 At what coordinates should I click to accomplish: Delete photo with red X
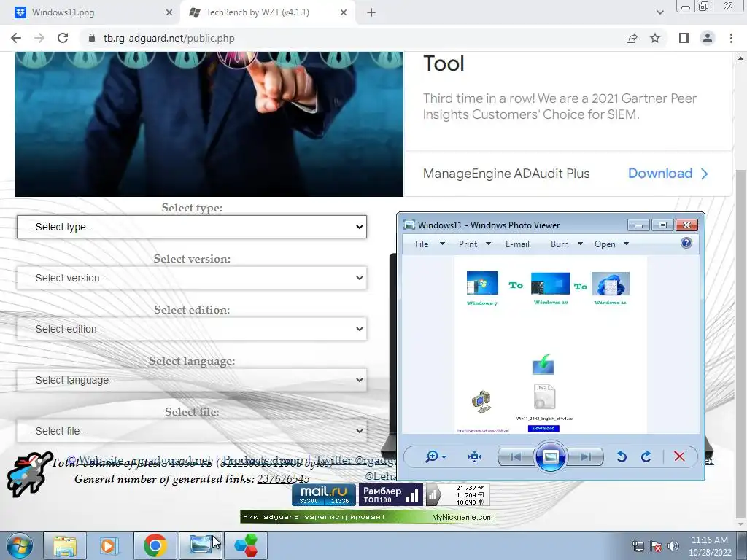(x=679, y=456)
